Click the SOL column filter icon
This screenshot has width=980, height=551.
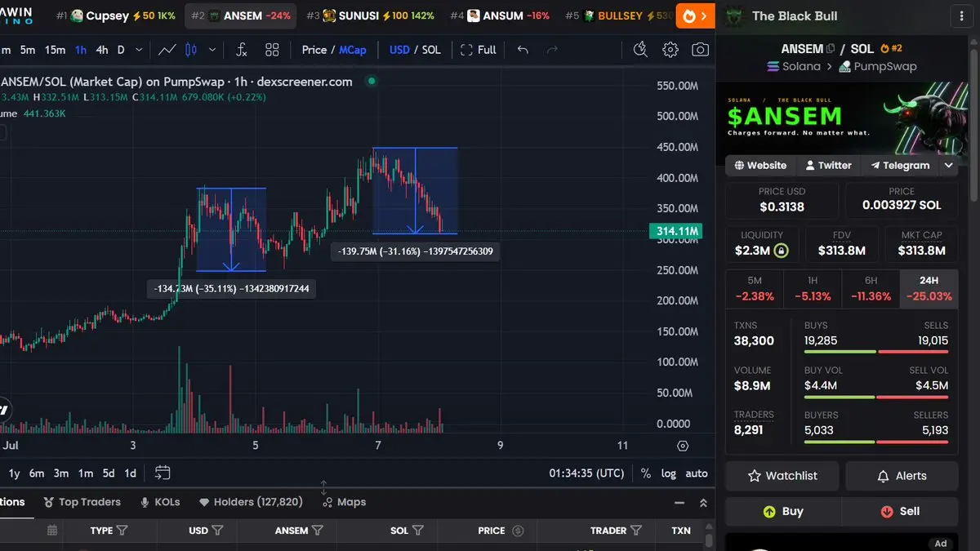click(418, 531)
